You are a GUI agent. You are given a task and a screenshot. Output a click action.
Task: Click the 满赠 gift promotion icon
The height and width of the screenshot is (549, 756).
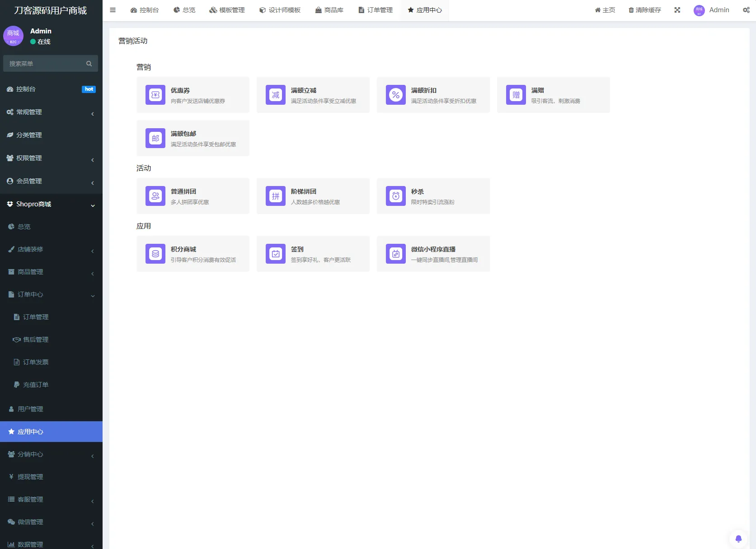click(516, 95)
